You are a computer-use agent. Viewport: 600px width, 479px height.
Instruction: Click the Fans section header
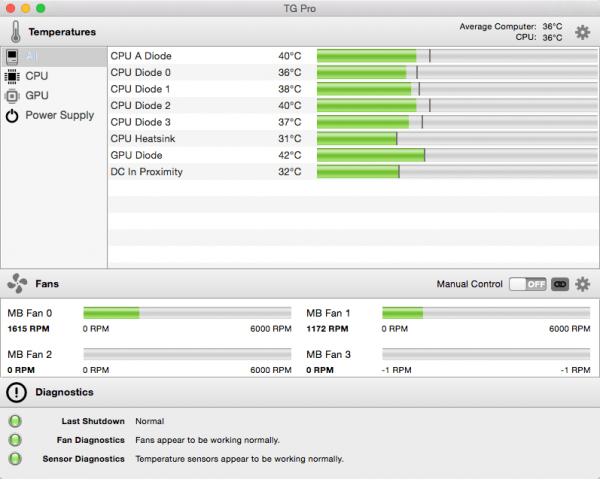pos(47,284)
